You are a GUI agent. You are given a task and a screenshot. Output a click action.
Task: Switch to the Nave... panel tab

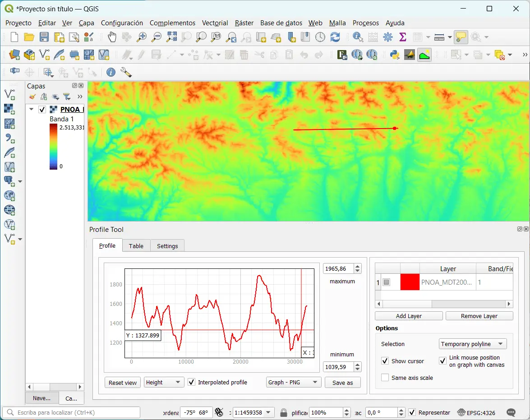tap(42, 398)
